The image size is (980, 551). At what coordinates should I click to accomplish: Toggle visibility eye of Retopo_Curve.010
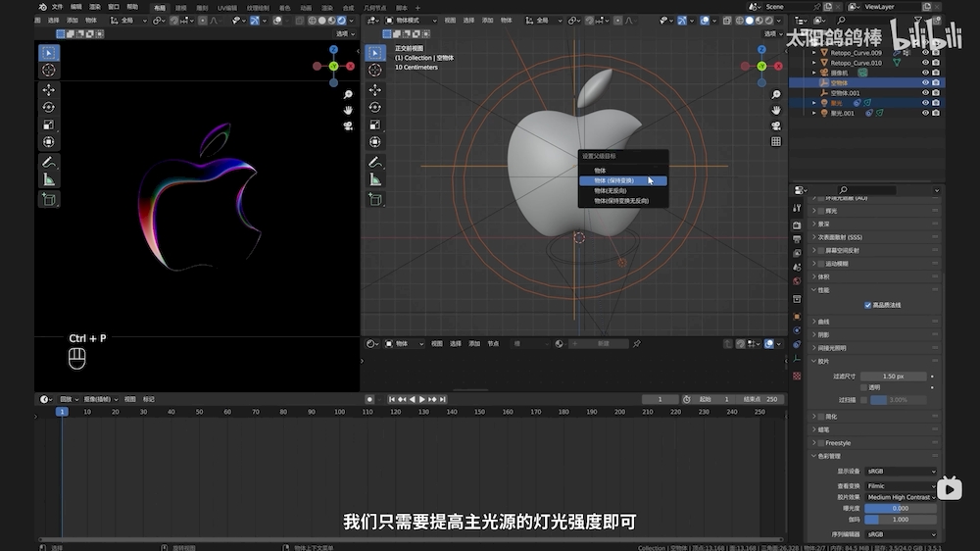(926, 63)
